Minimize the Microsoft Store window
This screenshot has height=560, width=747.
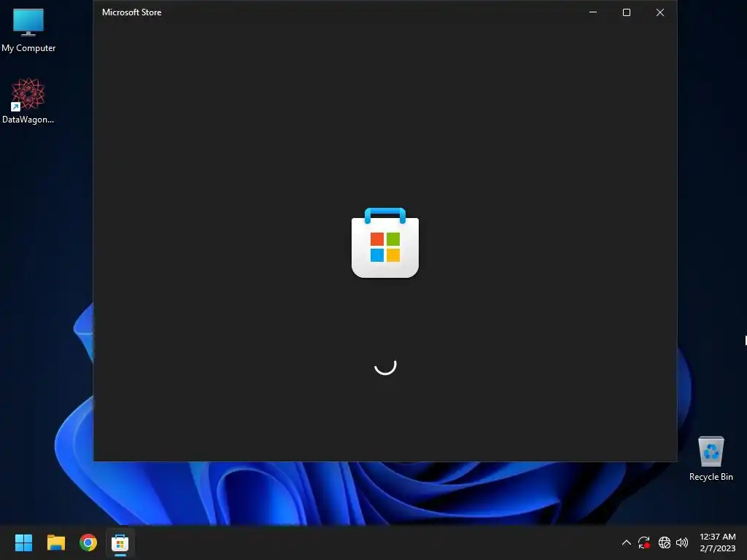click(593, 12)
